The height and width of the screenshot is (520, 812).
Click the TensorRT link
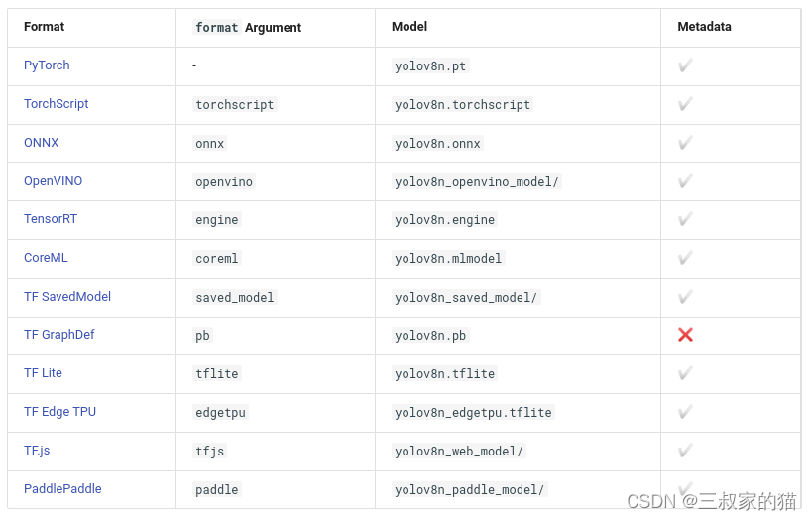point(51,219)
